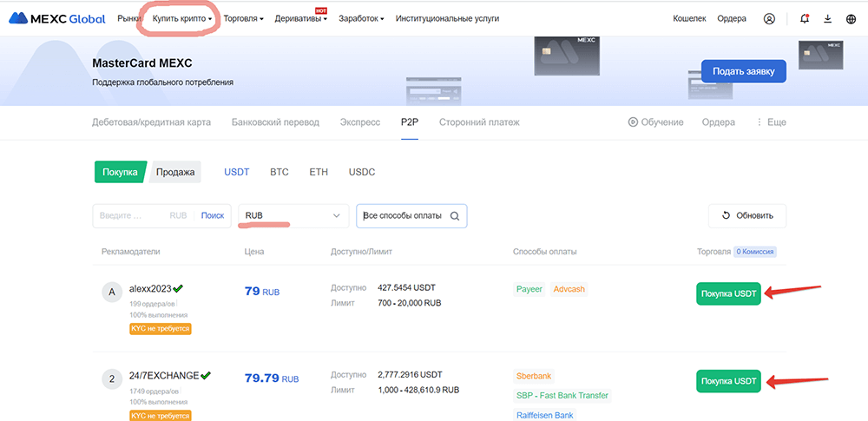Screen dimensions: 868x421
Task: Click KYC не требуется badge for alexx2023
Action: (161, 328)
